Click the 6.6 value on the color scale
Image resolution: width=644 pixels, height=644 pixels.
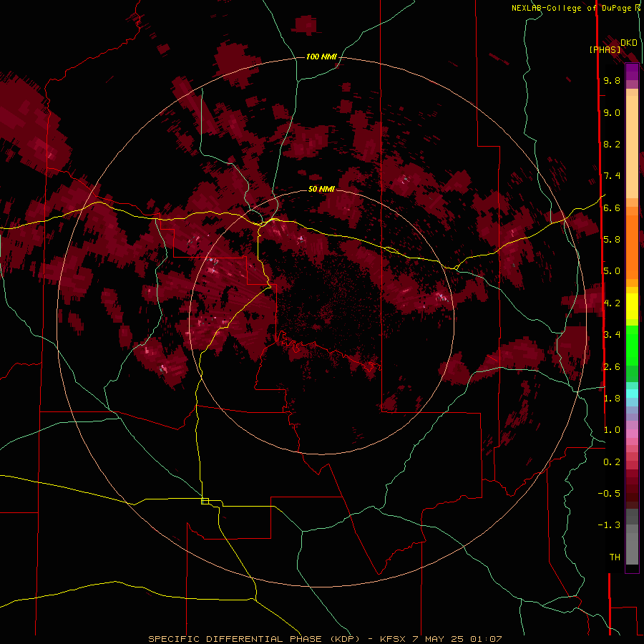click(612, 208)
